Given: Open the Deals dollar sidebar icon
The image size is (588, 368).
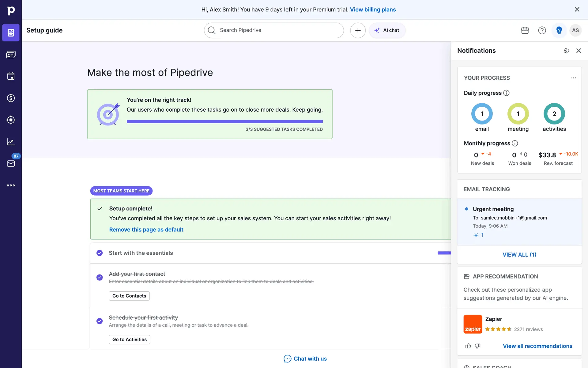Looking at the screenshot, I should 11,98.
